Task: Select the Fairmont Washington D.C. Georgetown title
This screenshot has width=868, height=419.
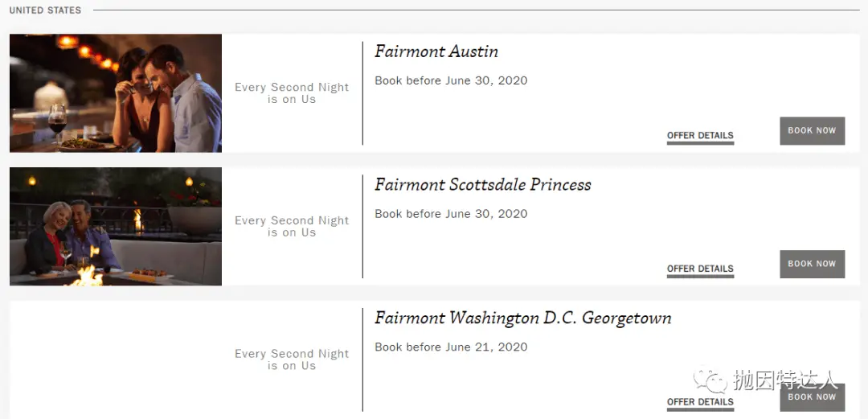Action: click(x=523, y=318)
